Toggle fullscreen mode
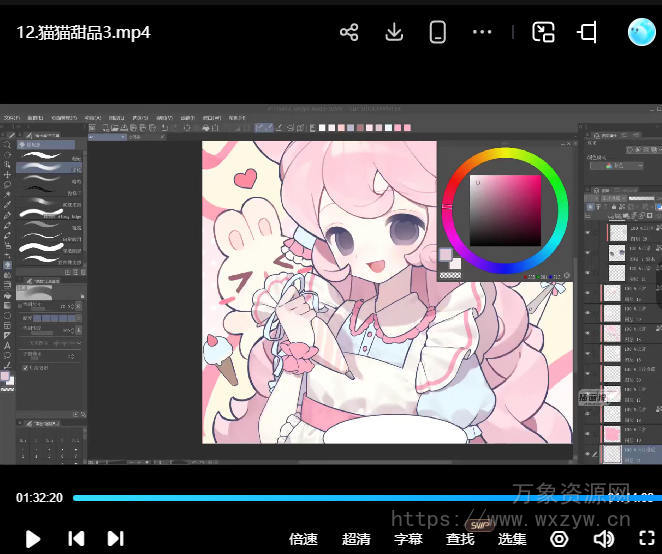The image size is (662, 554). pyautogui.click(x=647, y=539)
